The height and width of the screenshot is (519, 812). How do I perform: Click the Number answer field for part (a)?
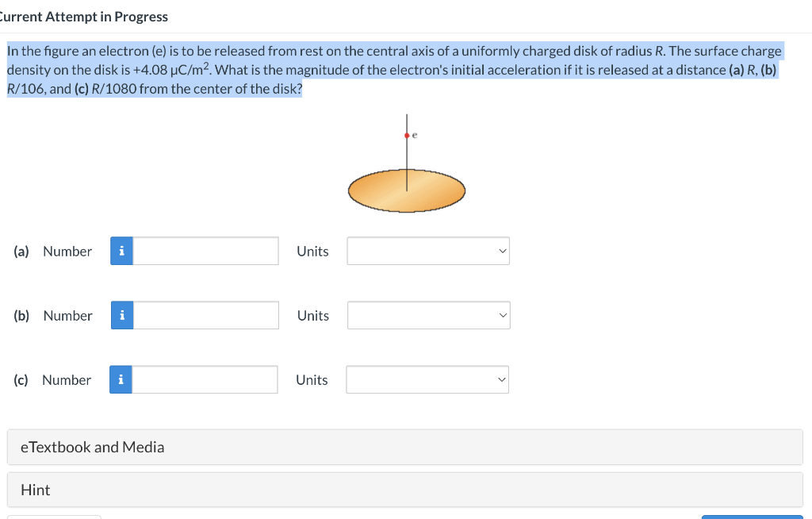pos(205,251)
